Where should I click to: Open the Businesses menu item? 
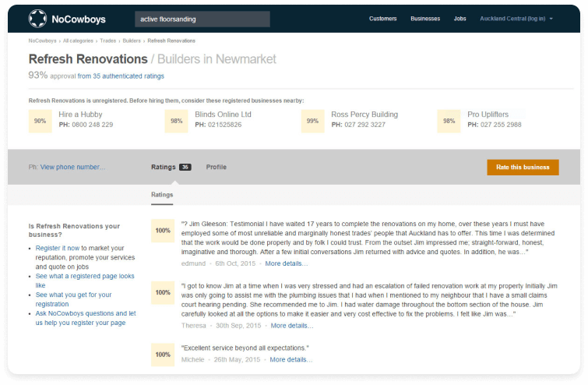(425, 19)
